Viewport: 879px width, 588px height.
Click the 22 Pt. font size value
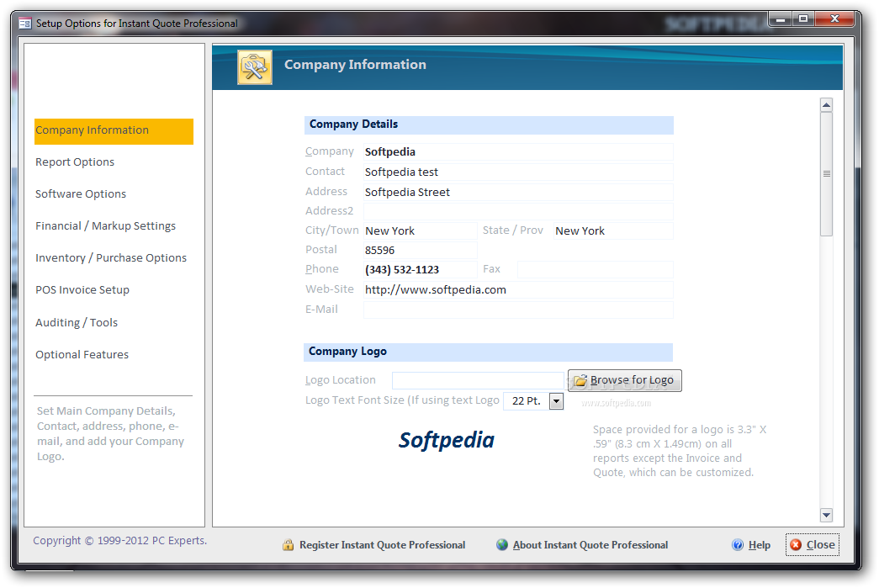tap(526, 400)
